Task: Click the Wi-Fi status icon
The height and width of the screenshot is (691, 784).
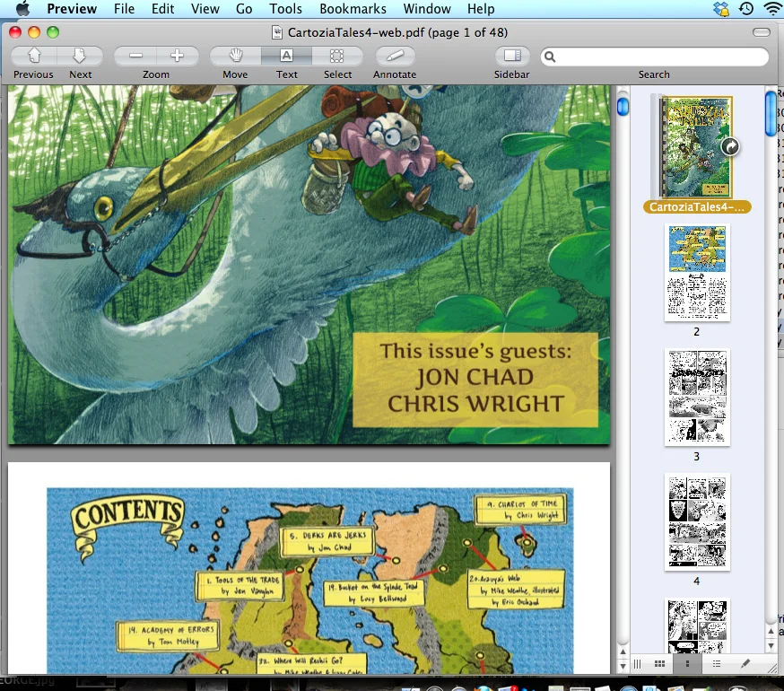Action: 772,8
